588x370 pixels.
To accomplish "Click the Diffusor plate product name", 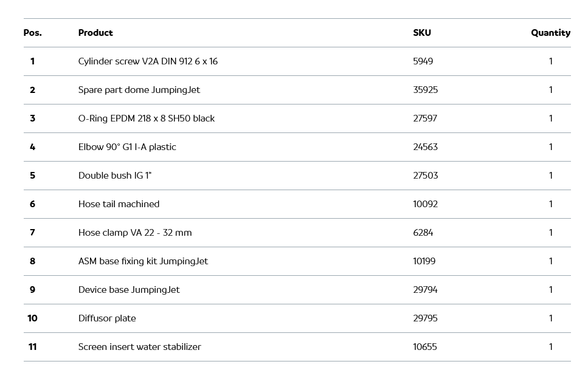I will 107,318.
